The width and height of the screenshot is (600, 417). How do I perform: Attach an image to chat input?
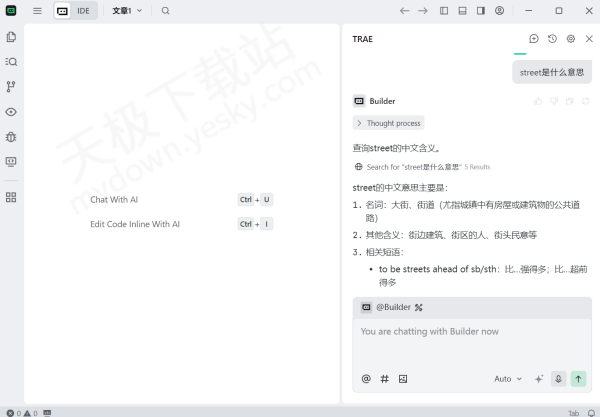tap(403, 379)
